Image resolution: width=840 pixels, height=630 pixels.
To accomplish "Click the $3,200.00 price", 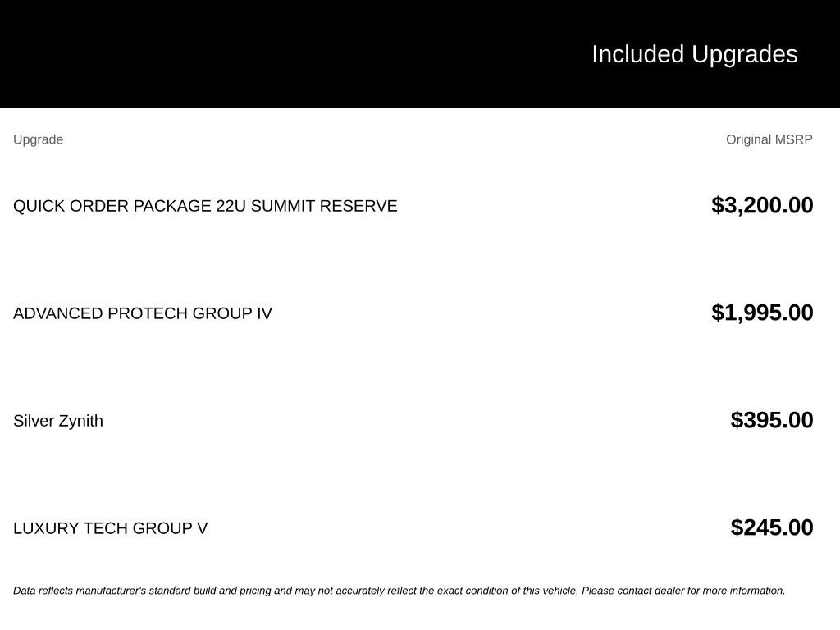I will 762,205.
